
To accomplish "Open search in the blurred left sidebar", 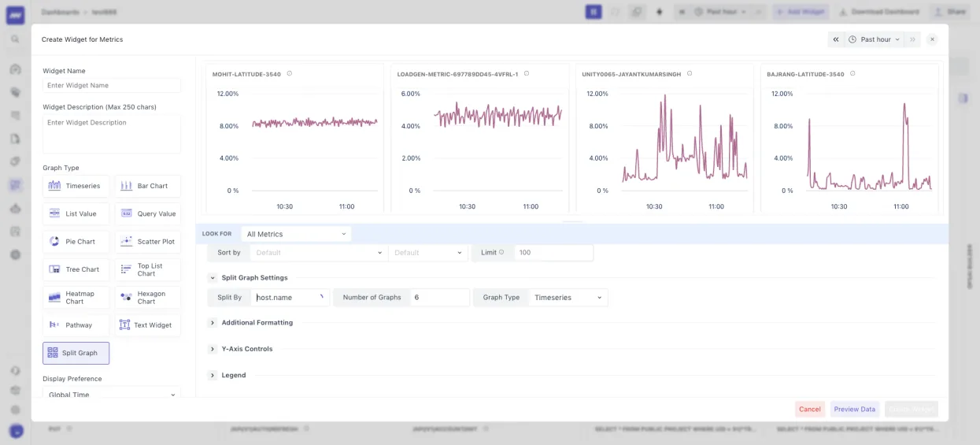I will (15, 39).
